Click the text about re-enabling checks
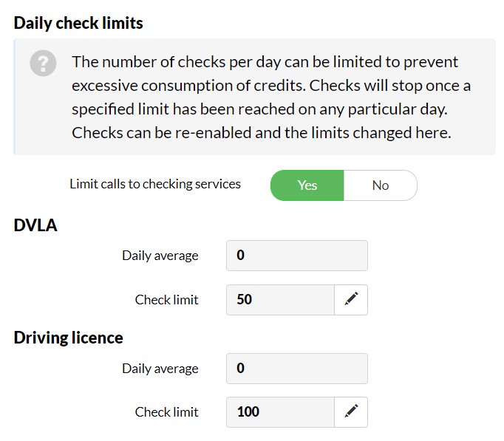The height and width of the screenshot is (441, 504). [x=262, y=133]
